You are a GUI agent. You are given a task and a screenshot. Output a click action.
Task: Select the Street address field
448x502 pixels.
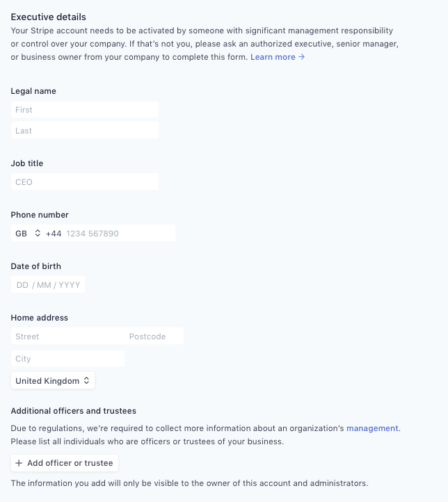pos(68,336)
